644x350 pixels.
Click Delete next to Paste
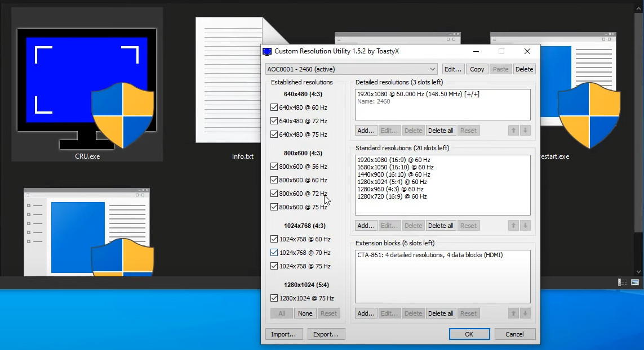point(524,69)
